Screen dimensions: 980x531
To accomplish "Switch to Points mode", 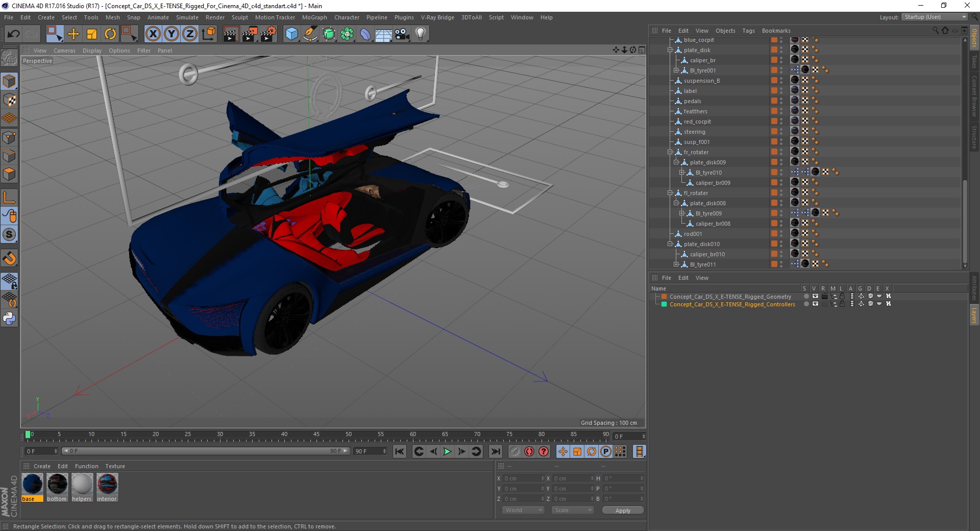I will tap(9, 137).
